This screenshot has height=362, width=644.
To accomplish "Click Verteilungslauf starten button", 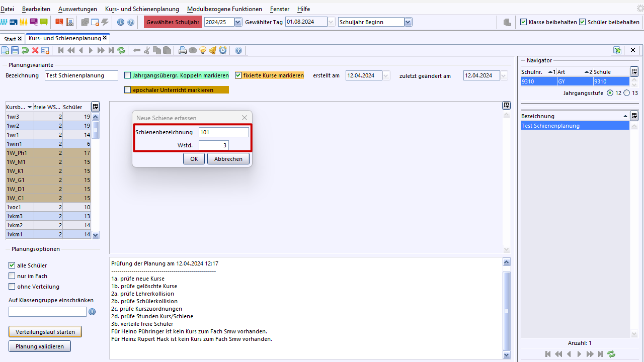I will (x=45, y=332).
